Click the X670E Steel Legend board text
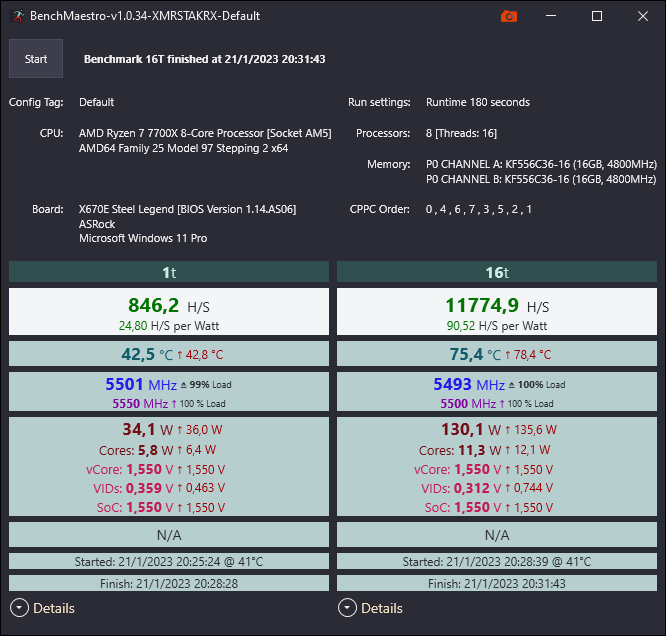Image resolution: width=666 pixels, height=636 pixels. pos(187,209)
